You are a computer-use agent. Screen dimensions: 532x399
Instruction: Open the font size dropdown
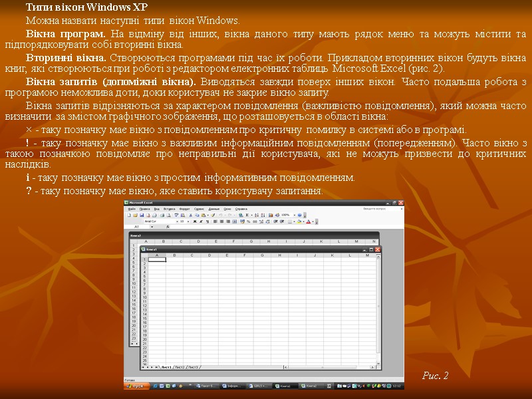pos(189,221)
